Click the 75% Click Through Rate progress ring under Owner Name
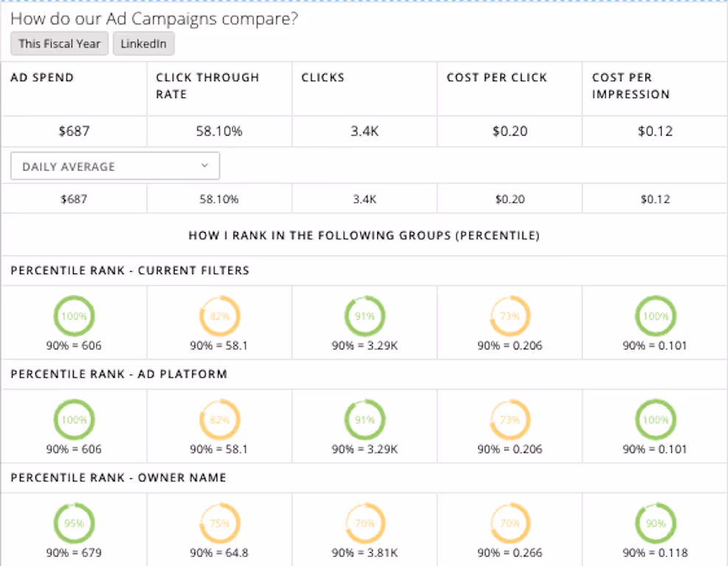 tap(219, 523)
